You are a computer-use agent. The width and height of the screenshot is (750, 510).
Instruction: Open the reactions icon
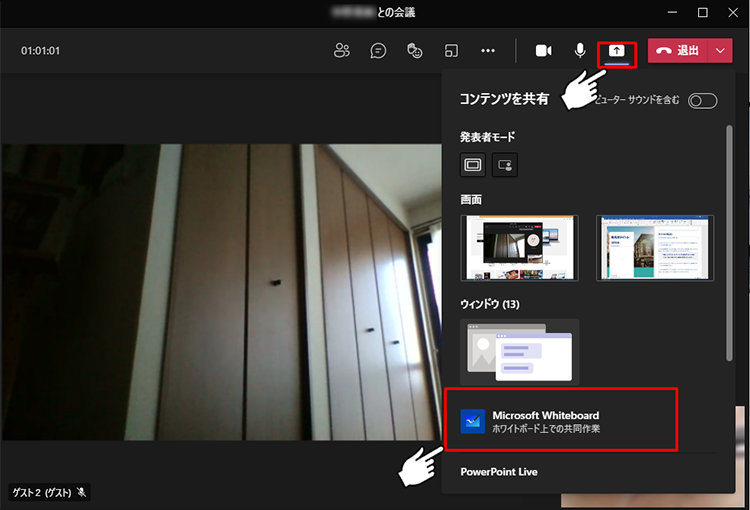pyautogui.click(x=414, y=50)
